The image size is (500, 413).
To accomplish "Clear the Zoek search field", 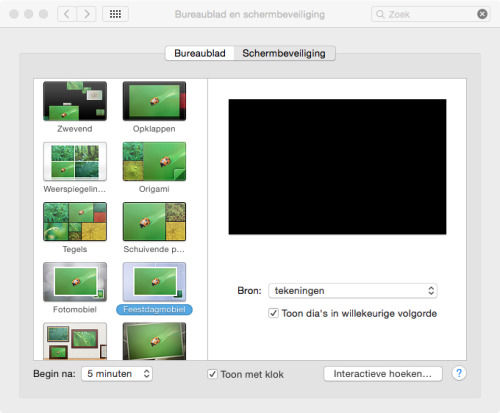I will tap(482, 14).
